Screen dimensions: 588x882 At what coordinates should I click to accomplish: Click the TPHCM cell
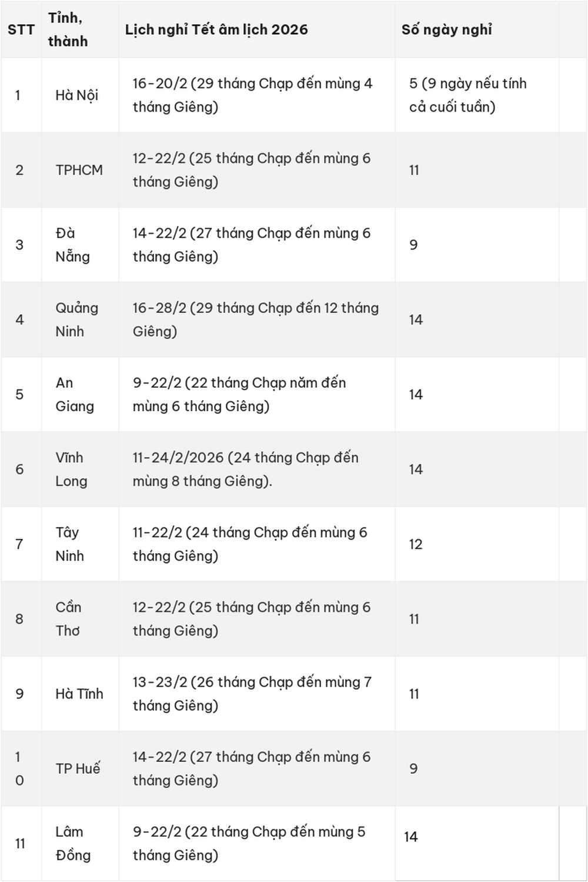[79, 170]
